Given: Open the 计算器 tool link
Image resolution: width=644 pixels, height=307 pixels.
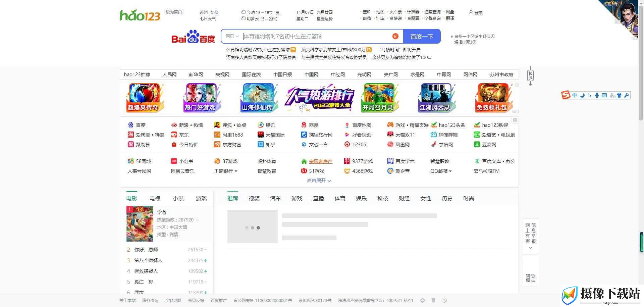Looking at the screenshot, I should [x=413, y=12].
